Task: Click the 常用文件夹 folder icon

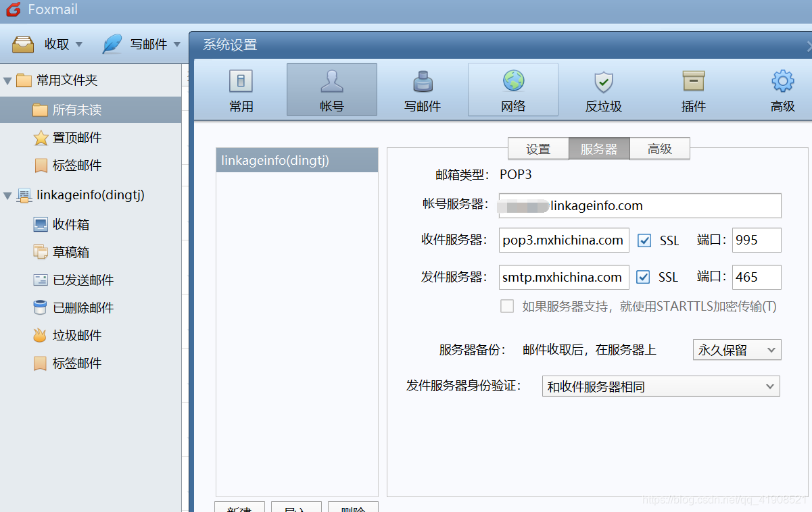Action: coord(24,80)
